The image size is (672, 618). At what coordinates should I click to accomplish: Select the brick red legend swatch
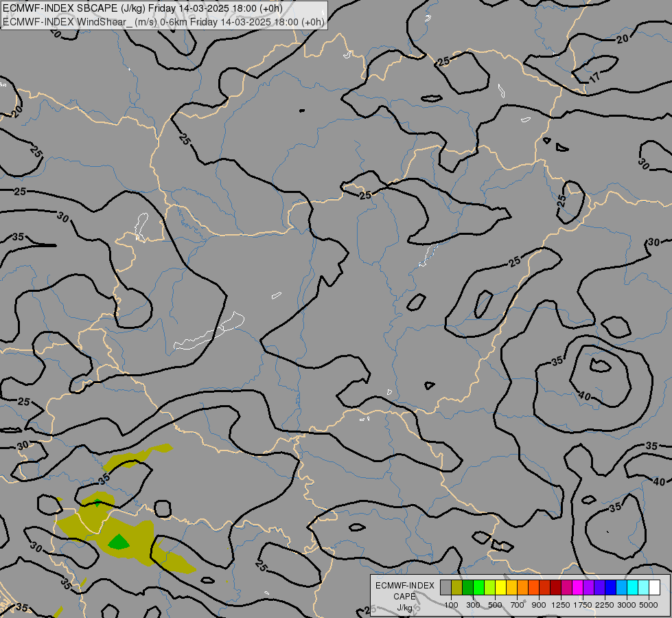545,587
